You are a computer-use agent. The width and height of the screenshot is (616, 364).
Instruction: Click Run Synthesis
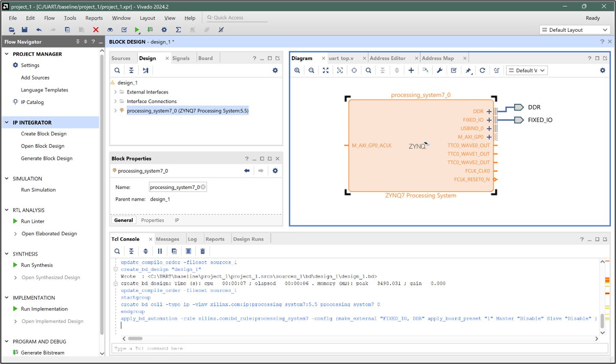37,265
